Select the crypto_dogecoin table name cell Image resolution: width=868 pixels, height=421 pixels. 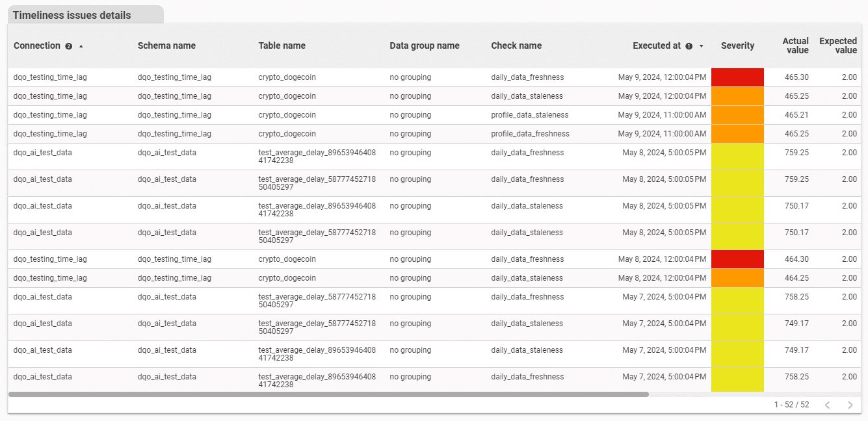click(x=287, y=77)
